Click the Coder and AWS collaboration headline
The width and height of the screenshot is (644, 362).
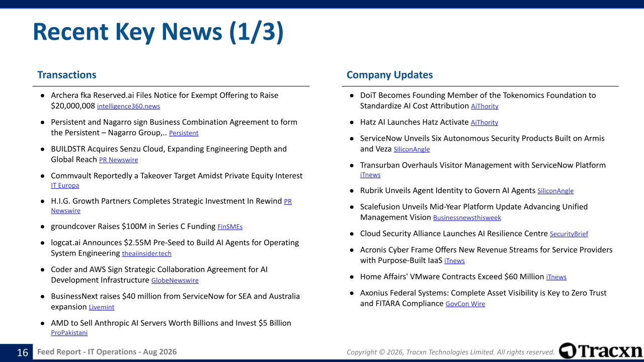[x=159, y=275]
